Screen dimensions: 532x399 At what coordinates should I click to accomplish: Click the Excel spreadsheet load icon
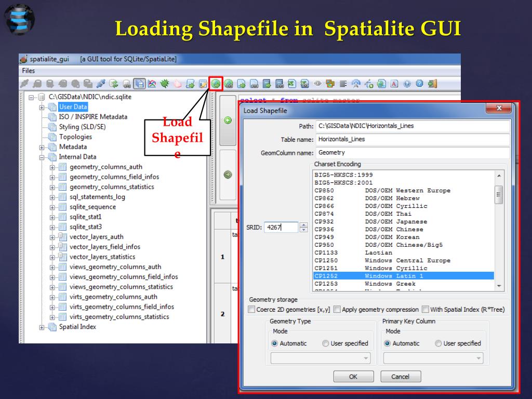pos(292,84)
